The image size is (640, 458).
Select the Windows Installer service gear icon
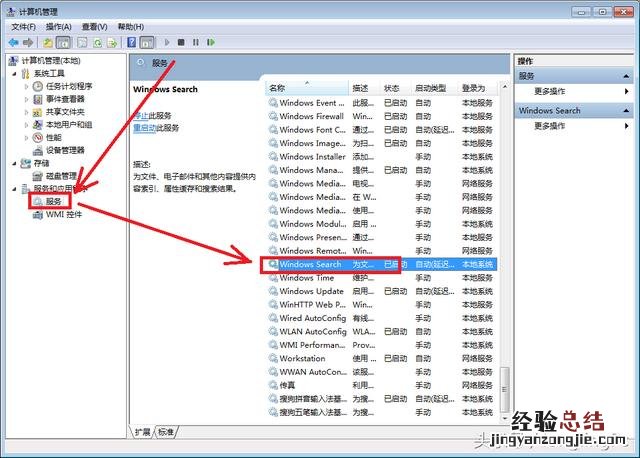(x=273, y=156)
